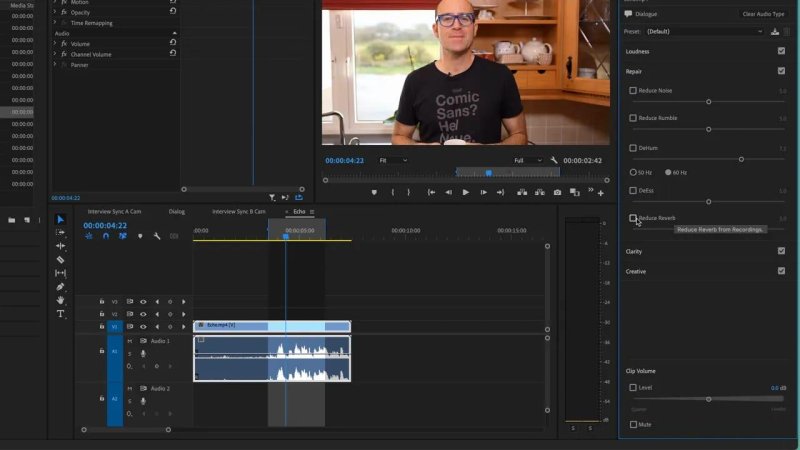The height and width of the screenshot is (450, 800).
Task: Select the Hand tool
Action: click(x=60, y=300)
